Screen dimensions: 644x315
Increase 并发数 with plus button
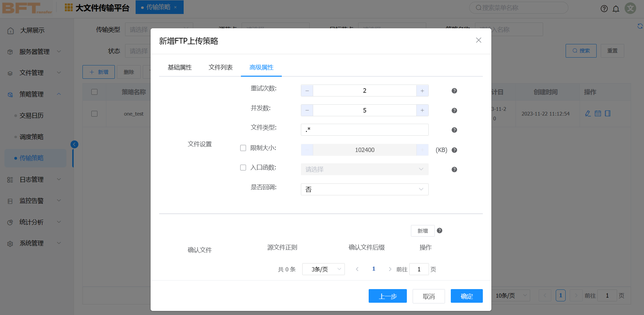(422, 110)
